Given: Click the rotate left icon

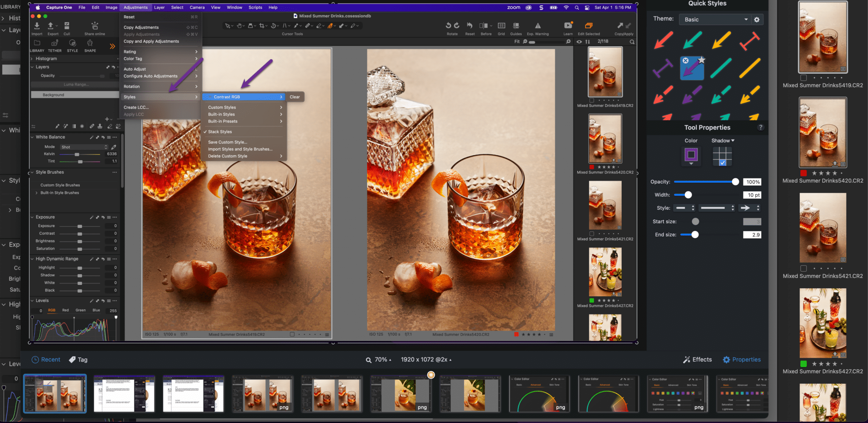Looking at the screenshot, I should 448,26.
